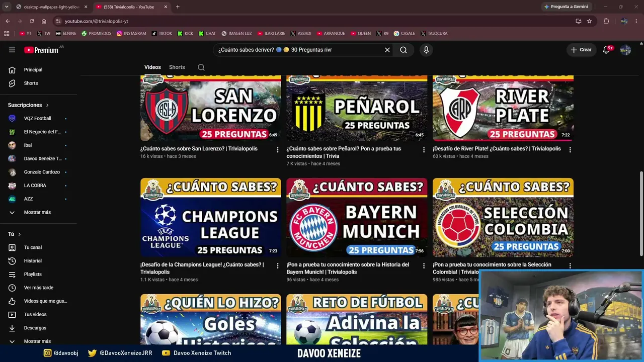644x362 pixels.
Task: Open the San Lorenzo video thumbnail
Action: [x=211, y=109]
